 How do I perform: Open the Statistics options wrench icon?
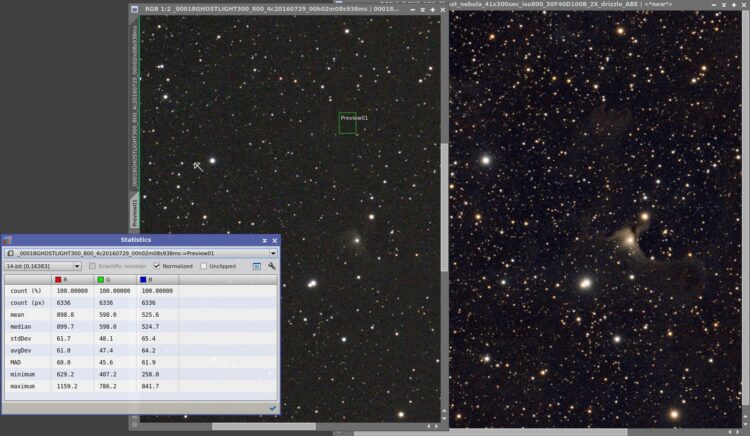click(272, 266)
